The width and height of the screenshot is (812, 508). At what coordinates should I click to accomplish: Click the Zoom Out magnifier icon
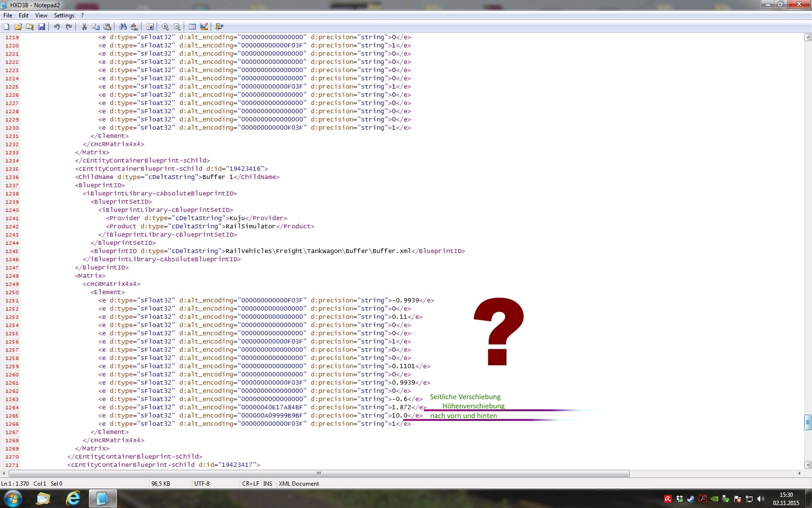click(x=177, y=27)
